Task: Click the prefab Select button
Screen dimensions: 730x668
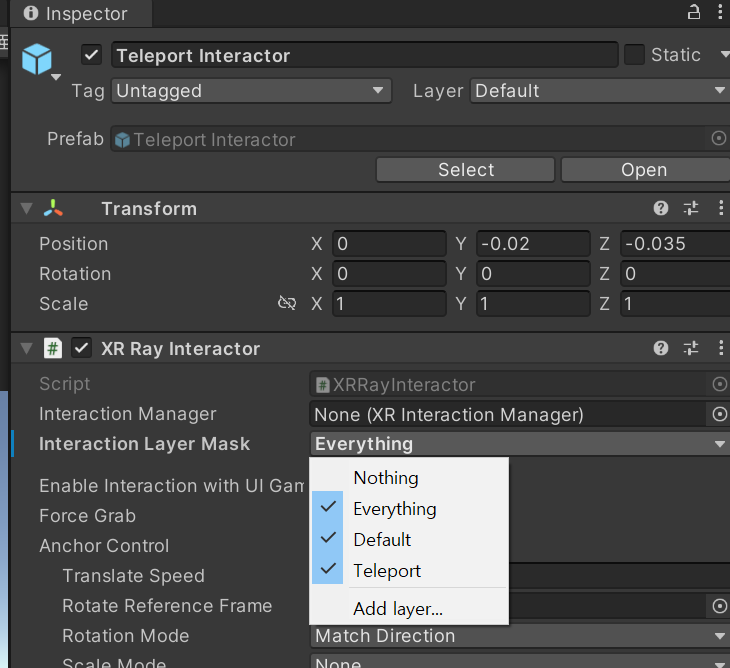Action: [x=466, y=169]
